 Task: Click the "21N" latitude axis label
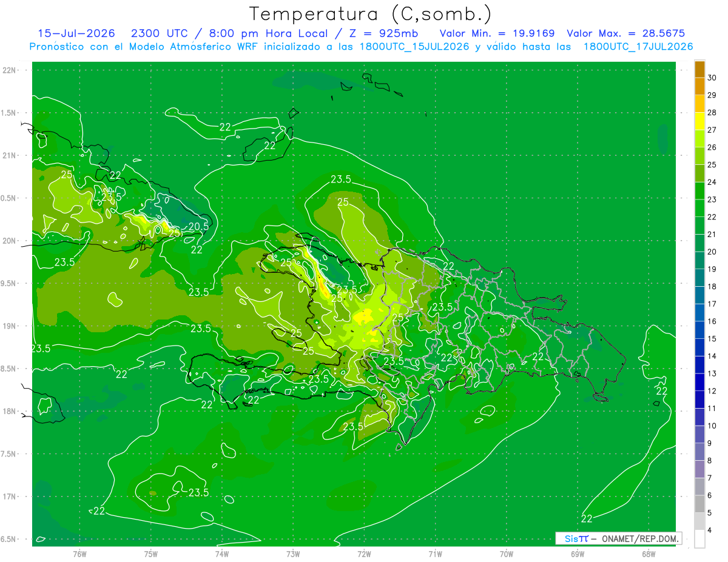pyautogui.click(x=10, y=155)
